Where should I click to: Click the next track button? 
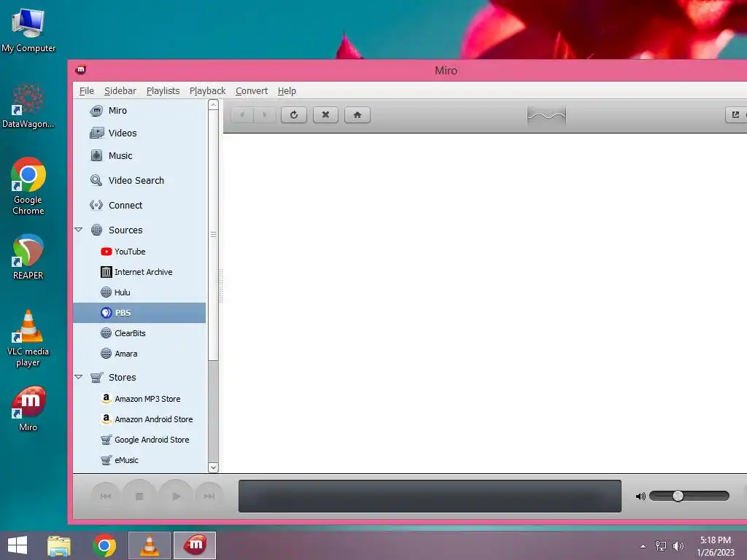point(209,496)
